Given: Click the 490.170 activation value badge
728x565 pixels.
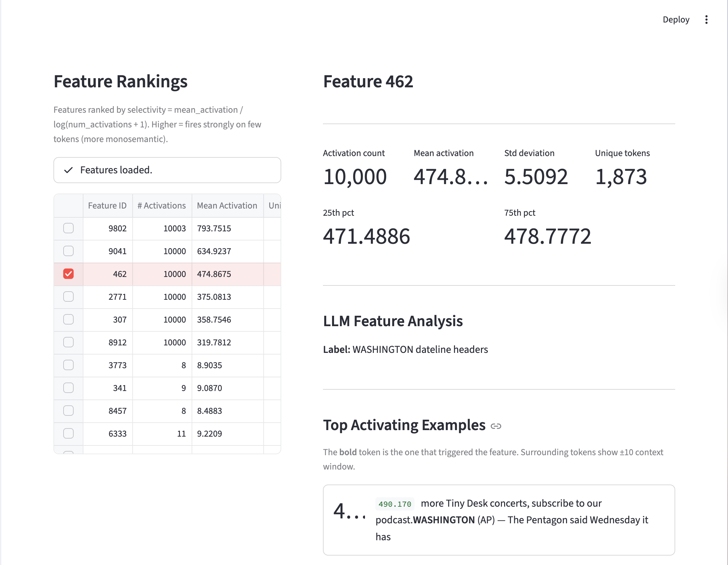Looking at the screenshot, I should tap(395, 504).
